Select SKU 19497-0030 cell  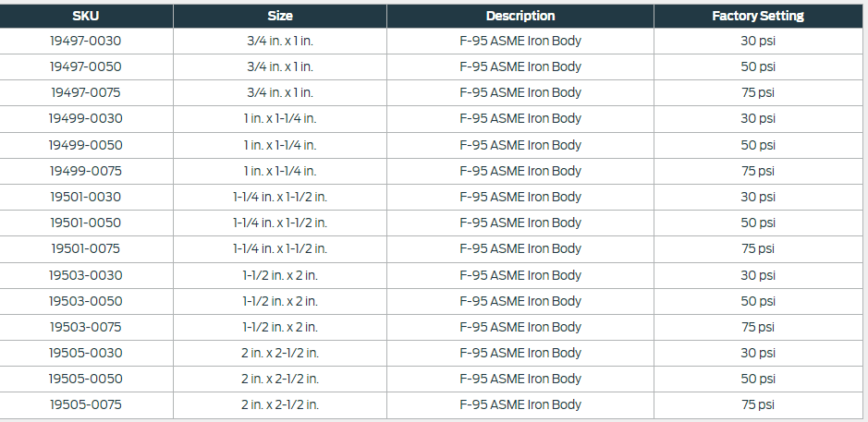(x=86, y=41)
